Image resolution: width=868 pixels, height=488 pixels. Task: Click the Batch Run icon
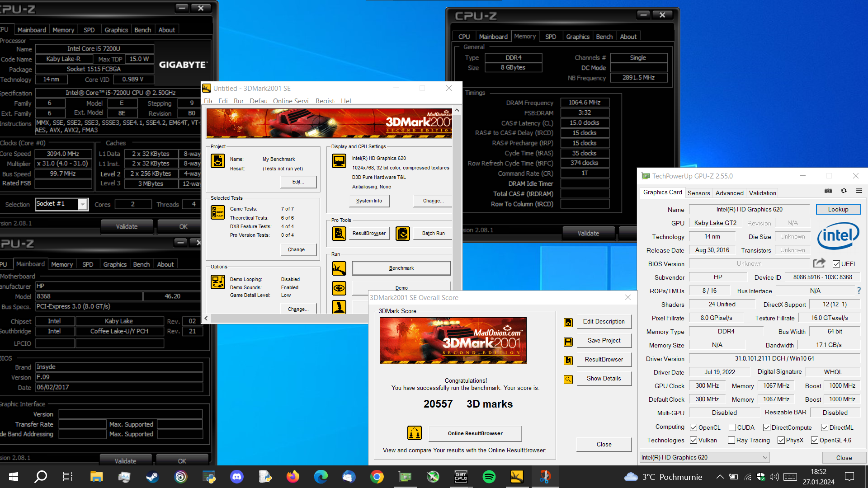click(403, 234)
